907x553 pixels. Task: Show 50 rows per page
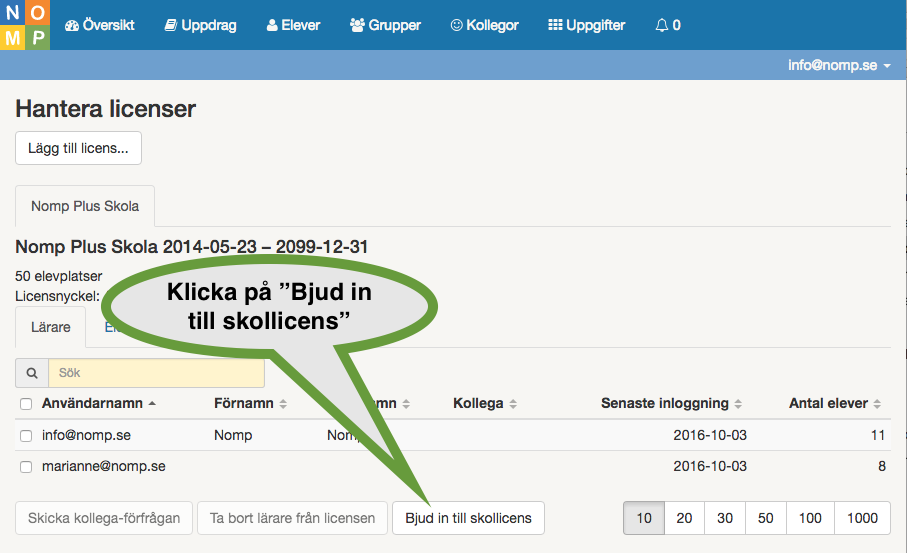pyautogui.click(x=766, y=518)
